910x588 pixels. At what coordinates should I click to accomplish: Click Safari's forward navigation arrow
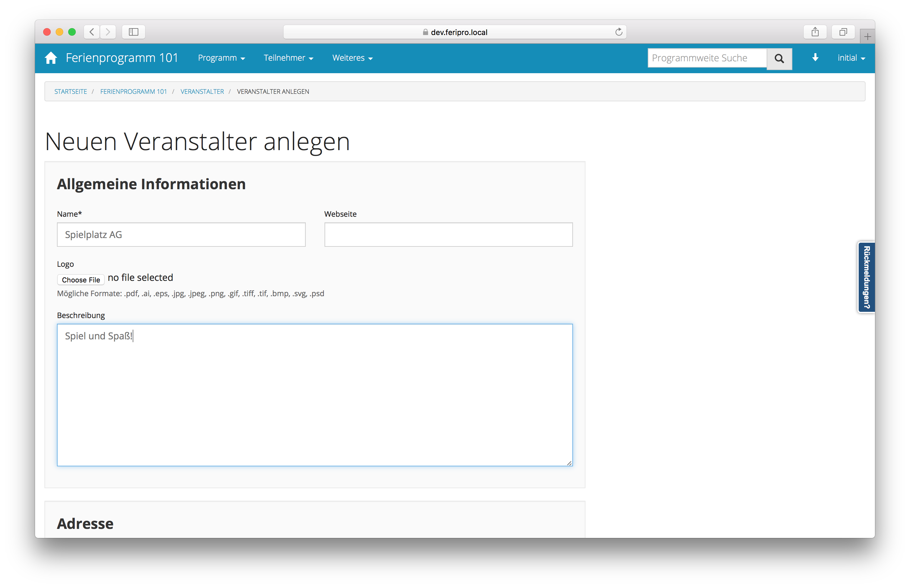coord(108,32)
